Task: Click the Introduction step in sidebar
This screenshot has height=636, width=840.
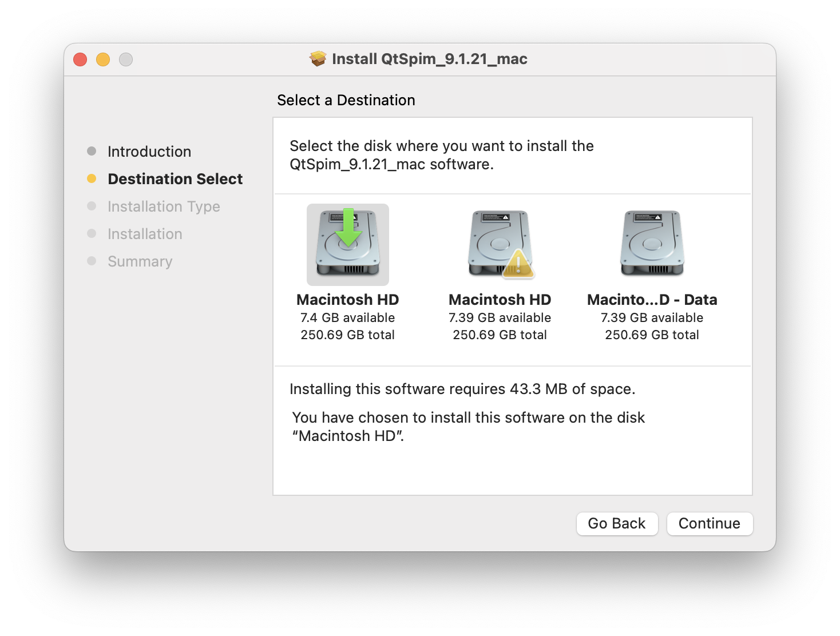Action: (x=149, y=152)
